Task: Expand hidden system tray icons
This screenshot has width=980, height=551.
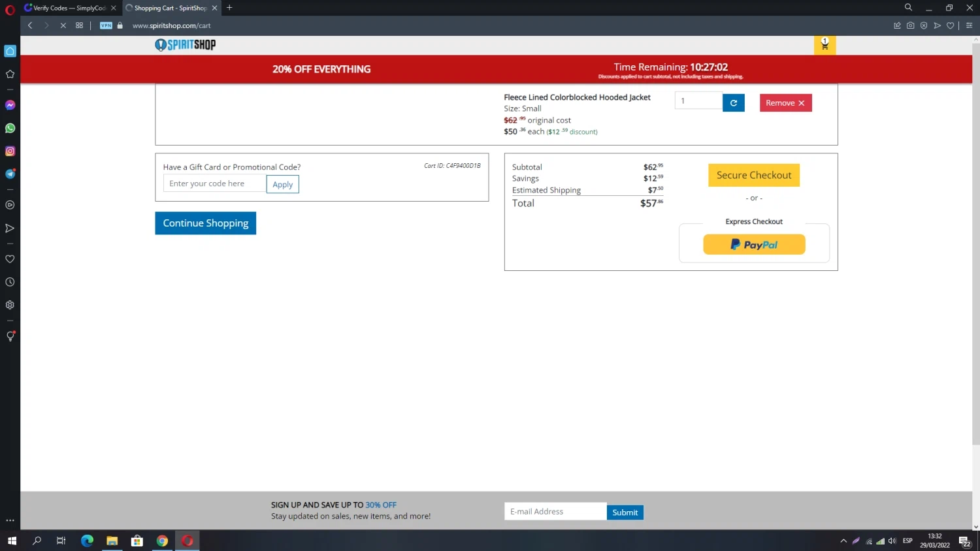Action: [x=843, y=541]
